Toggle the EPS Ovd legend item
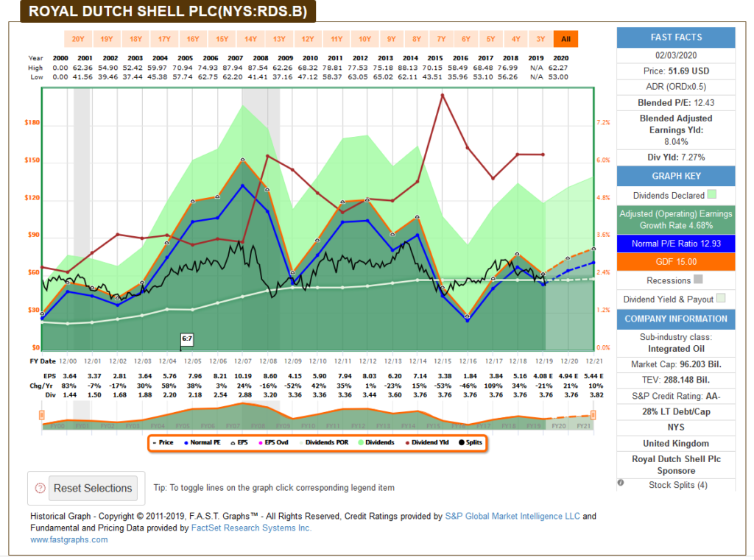This screenshot has height=560, width=754. point(273,443)
